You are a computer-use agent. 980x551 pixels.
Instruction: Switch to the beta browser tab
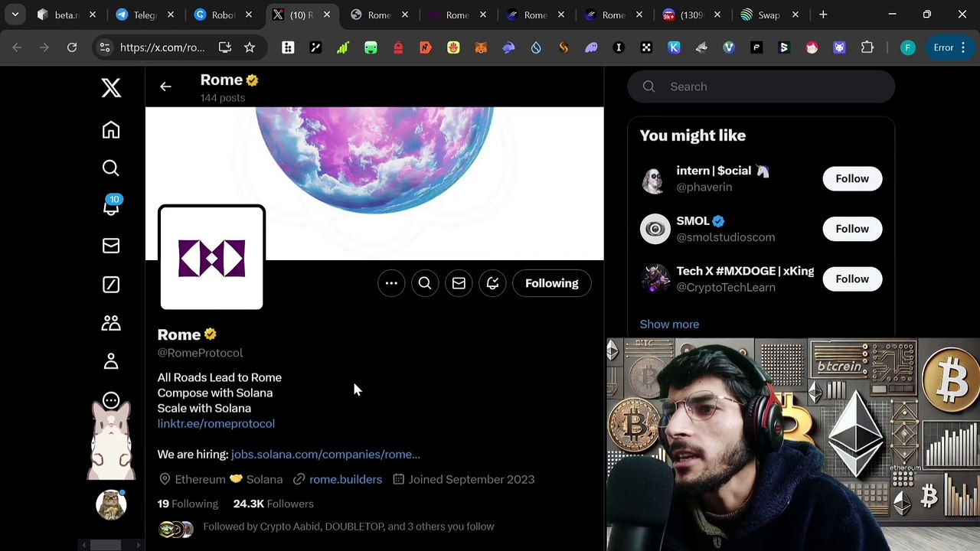[x=66, y=15]
